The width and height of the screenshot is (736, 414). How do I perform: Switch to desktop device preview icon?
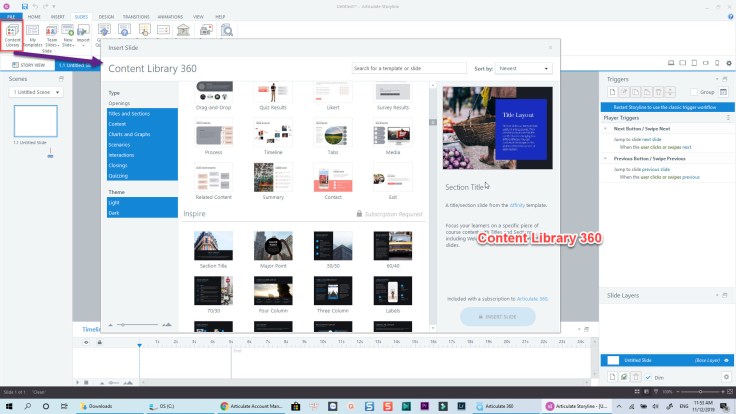point(671,63)
